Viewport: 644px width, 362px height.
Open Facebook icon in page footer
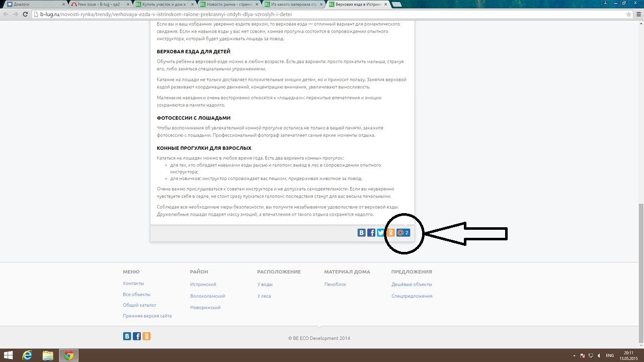click(x=137, y=336)
